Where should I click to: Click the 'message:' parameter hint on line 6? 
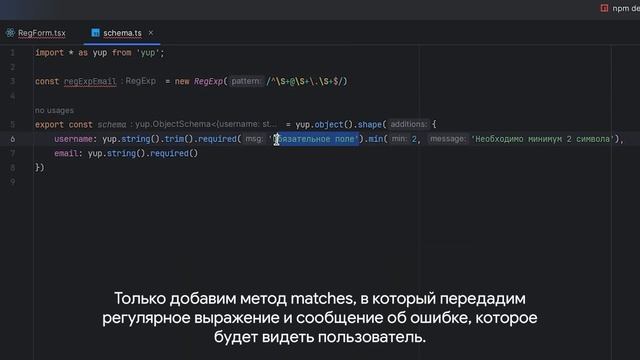(x=448, y=139)
